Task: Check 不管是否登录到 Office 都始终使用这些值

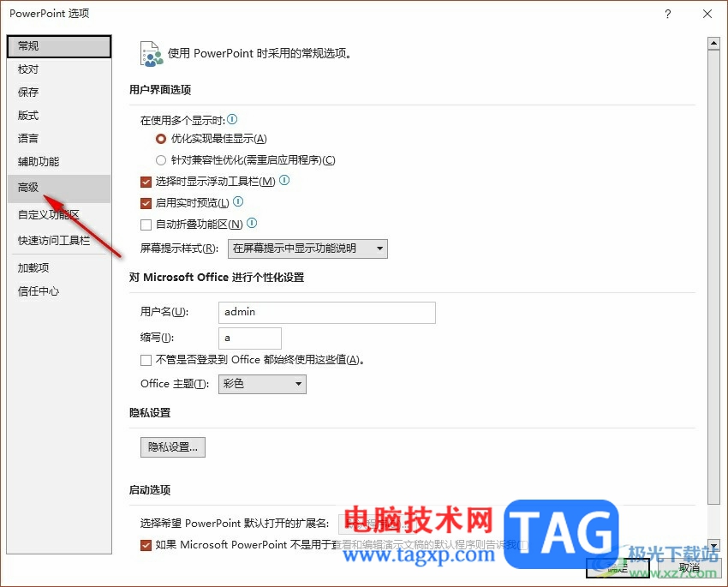Action: [146, 360]
